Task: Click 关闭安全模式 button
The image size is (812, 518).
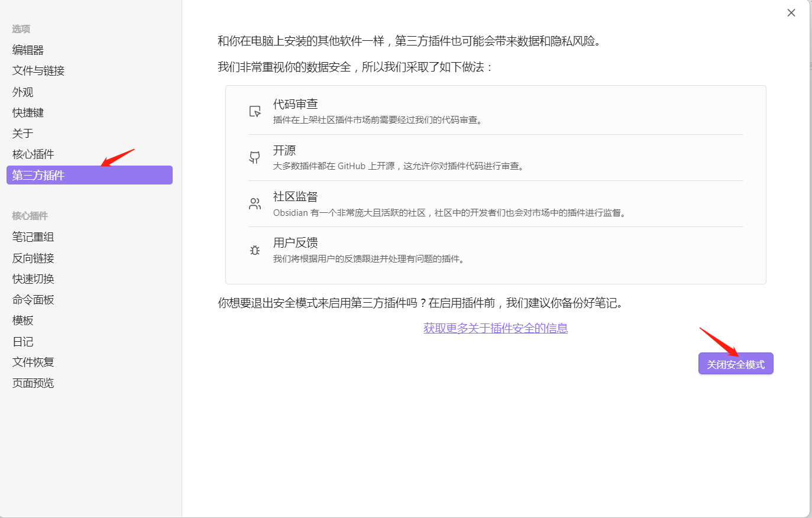Action: [x=736, y=364]
